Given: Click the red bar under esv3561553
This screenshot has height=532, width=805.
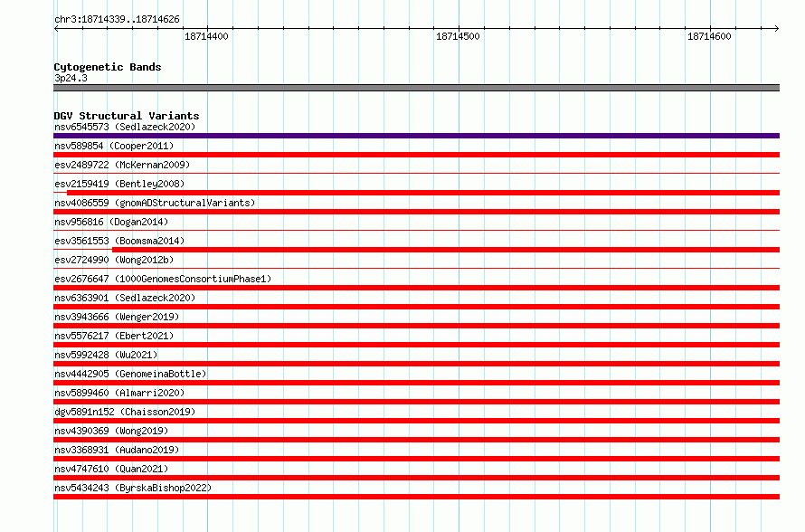Looking at the screenshot, I should click(446, 250).
